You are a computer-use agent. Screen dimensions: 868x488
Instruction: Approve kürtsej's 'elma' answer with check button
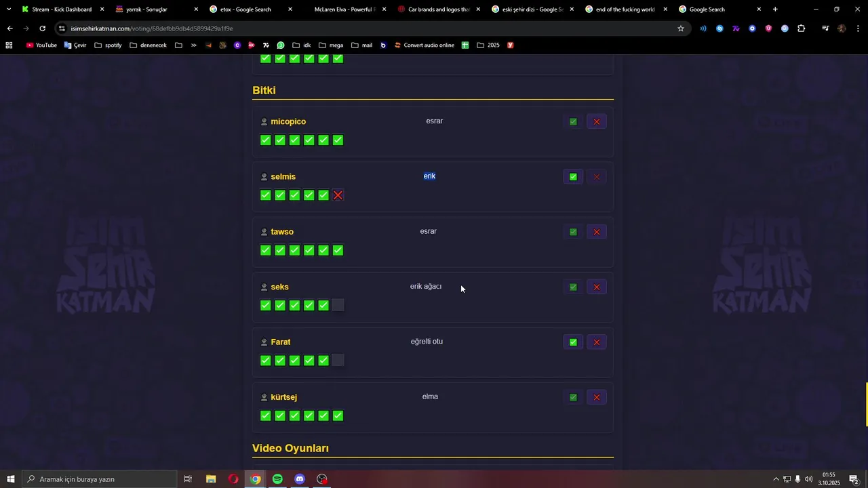[573, 397]
